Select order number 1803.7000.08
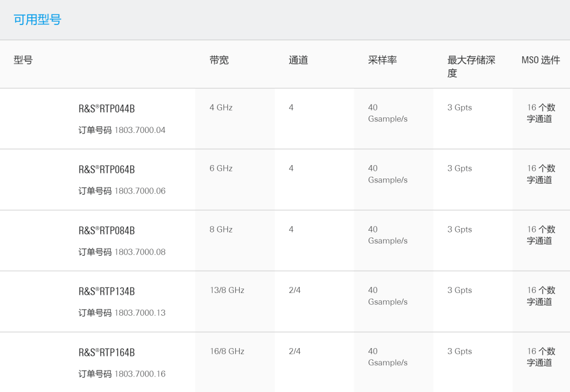Screen dimensions: 570x392 pyautogui.click(x=140, y=252)
